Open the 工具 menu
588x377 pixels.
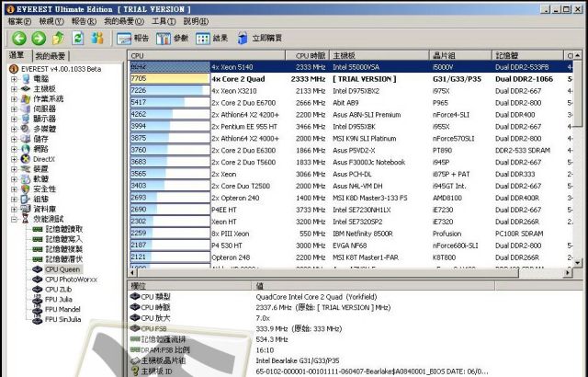click(163, 20)
